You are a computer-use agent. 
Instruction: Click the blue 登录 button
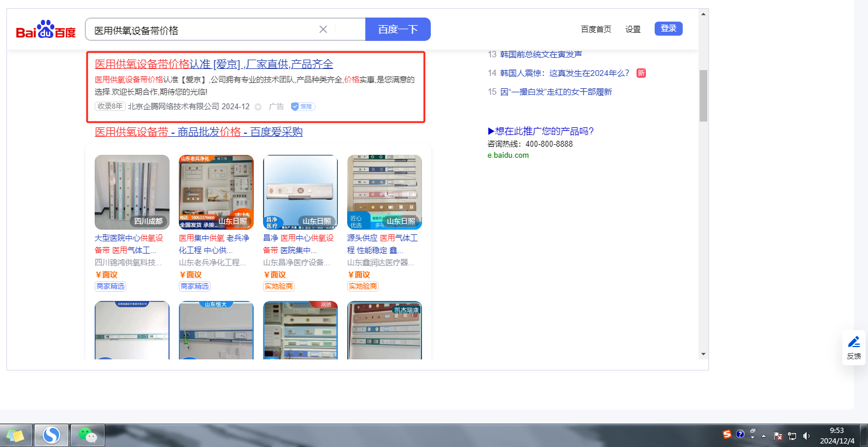click(669, 29)
